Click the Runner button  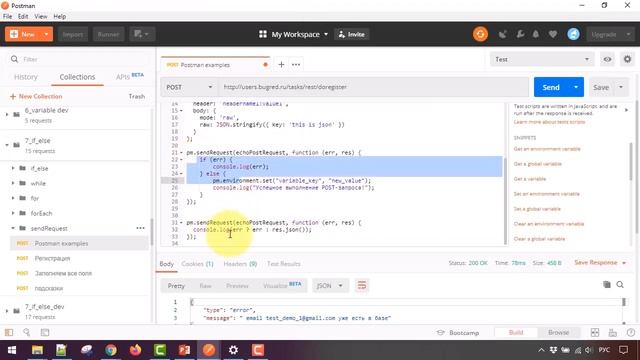(108, 34)
